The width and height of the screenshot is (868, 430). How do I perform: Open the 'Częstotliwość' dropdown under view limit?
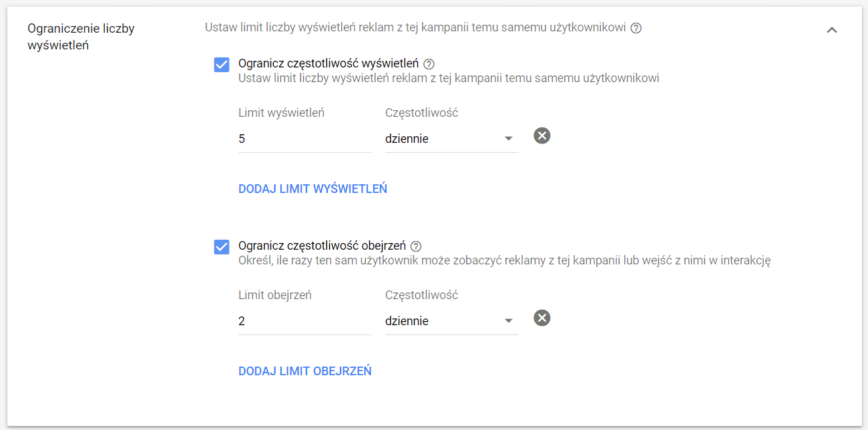tap(451, 320)
